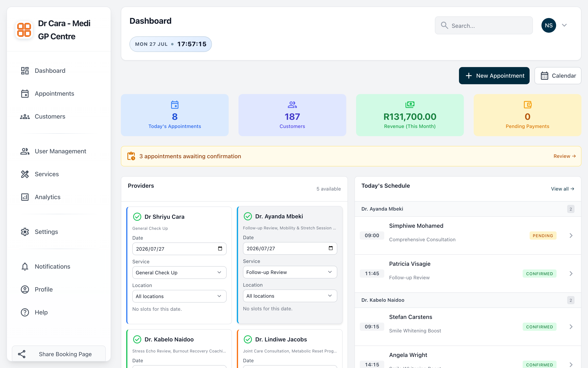Click the green check icon beside Dr. Kabelo Naidoo
588x368 pixels.
[137, 339]
